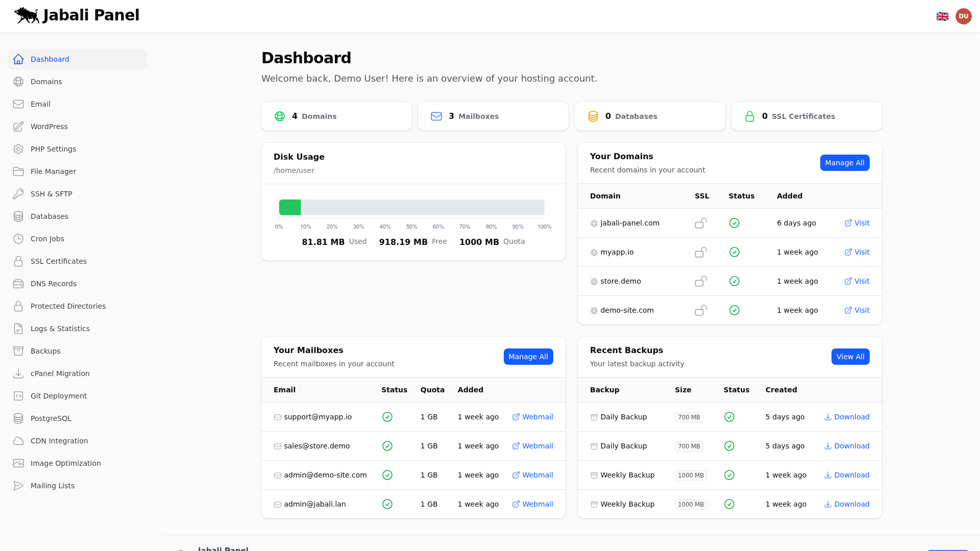Viewport: 980px width, 551px height.
Task: Expand the Databases summary card
Action: click(x=650, y=116)
